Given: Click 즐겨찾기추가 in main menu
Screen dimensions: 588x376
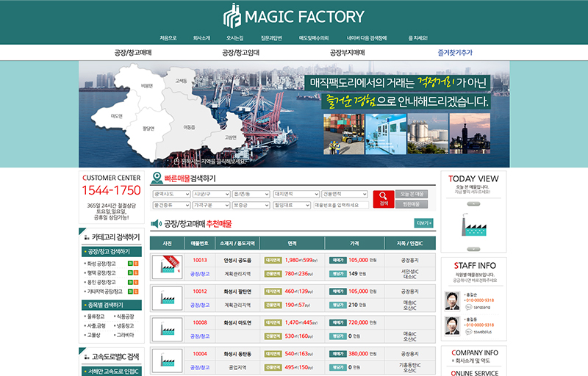Looking at the screenshot, I should [455, 53].
